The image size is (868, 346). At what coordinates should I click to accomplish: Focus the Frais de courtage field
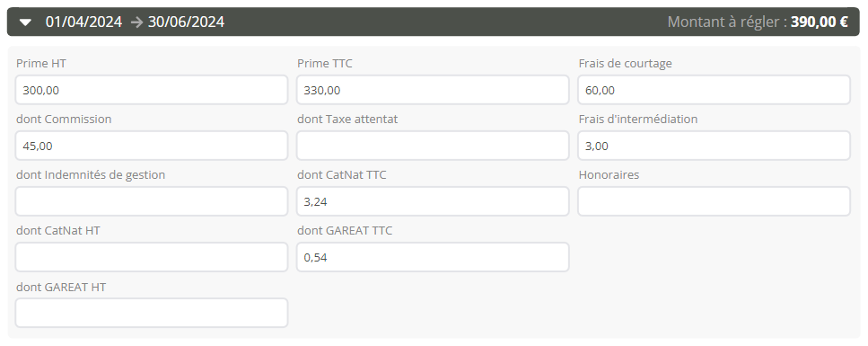pos(714,90)
